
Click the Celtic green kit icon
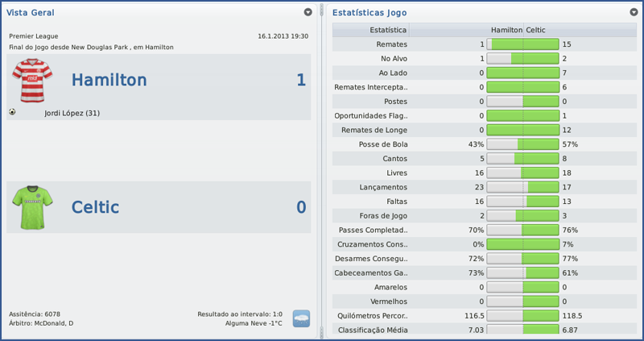pos(32,207)
